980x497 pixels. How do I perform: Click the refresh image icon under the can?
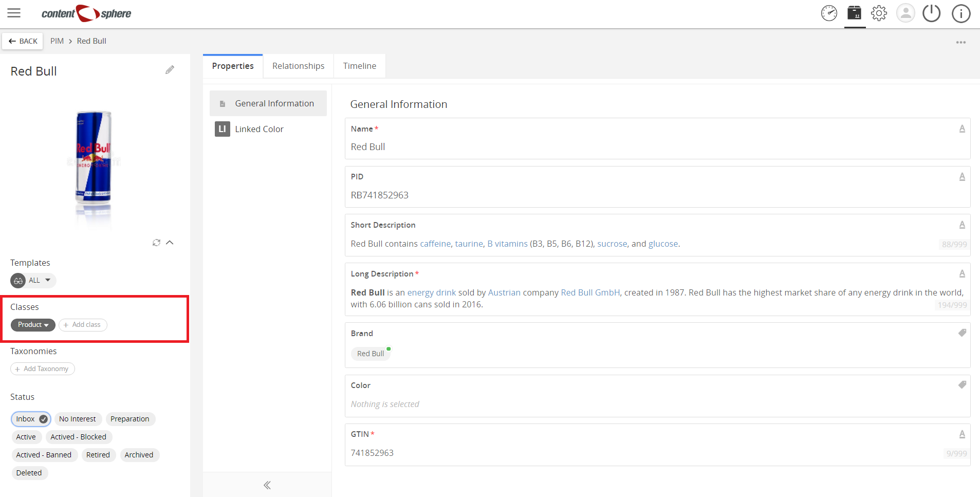[x=156, y=243]
